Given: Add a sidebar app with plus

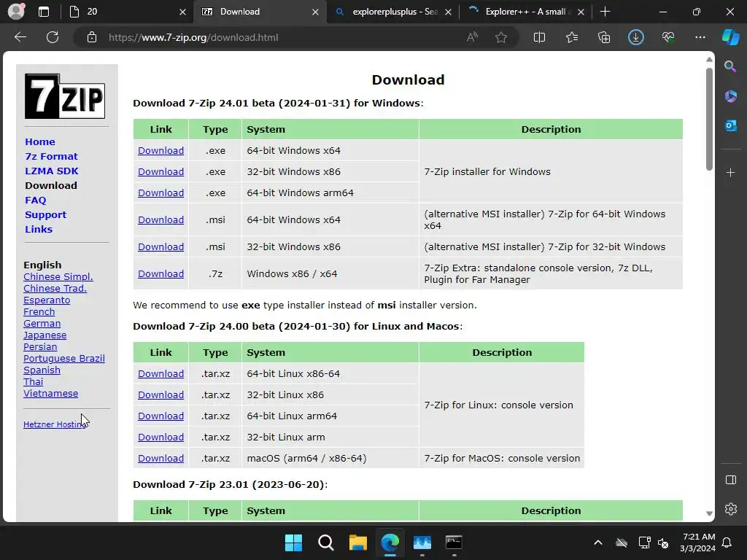Looking at the screenshot, I should [730, 172].
